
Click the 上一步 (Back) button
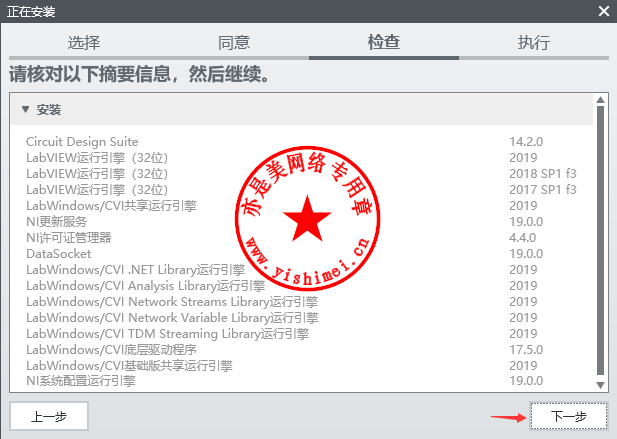pyautogui.click(x=49, y=415)
